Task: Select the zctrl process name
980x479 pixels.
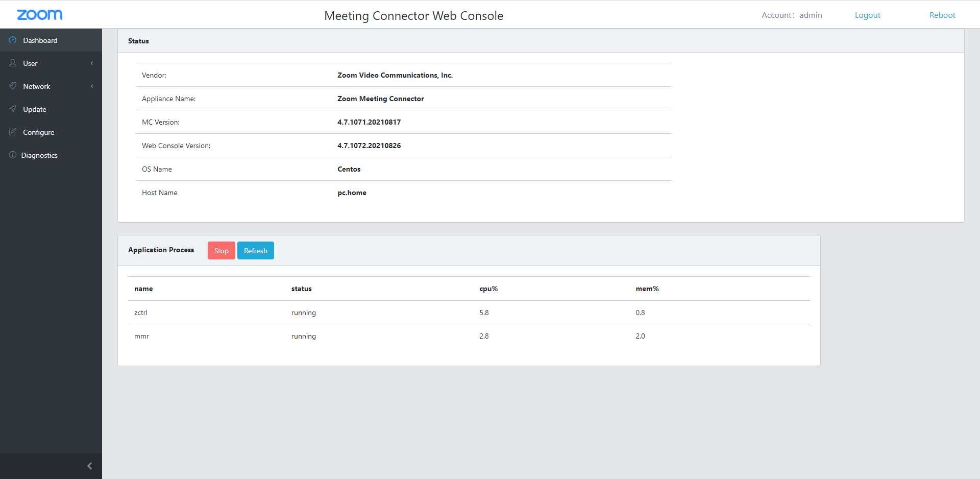Action: 141,313
